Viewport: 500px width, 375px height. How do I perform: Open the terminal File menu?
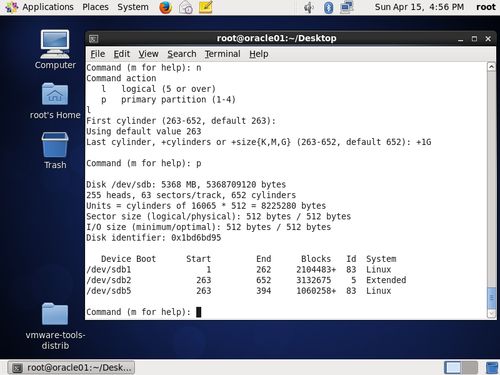tap(98, 54)
